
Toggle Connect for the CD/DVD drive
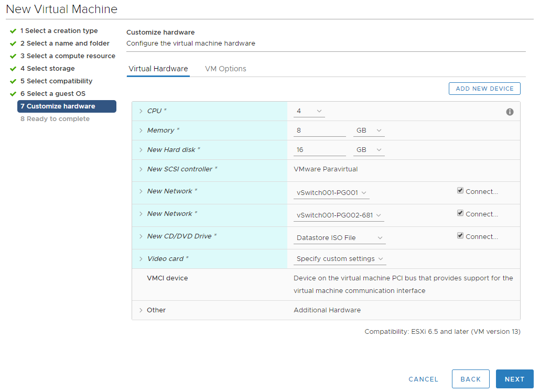click(x=460, y=236)
